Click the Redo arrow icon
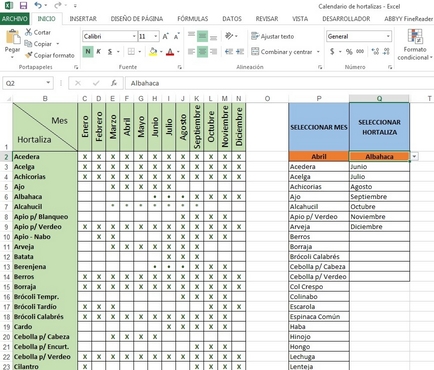The width and height of the screenshot is (434, 370). (x=58, y=6)
